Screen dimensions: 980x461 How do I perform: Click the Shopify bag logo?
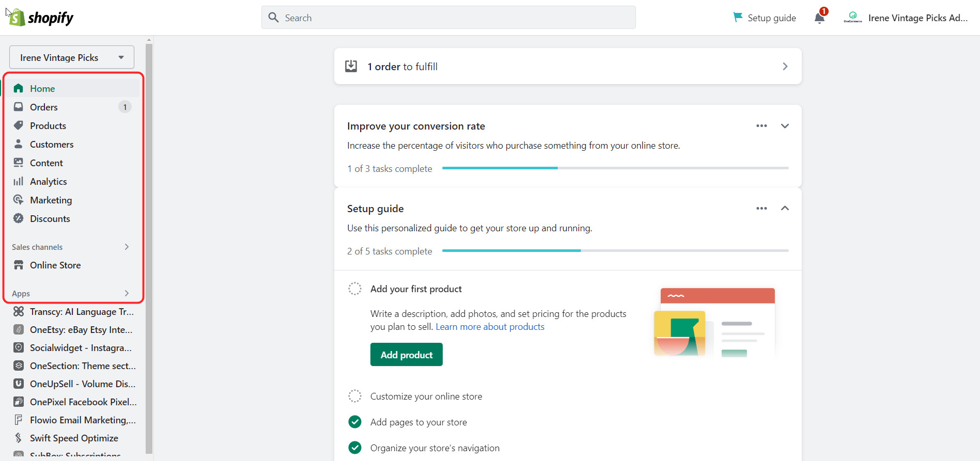(17, 18)
